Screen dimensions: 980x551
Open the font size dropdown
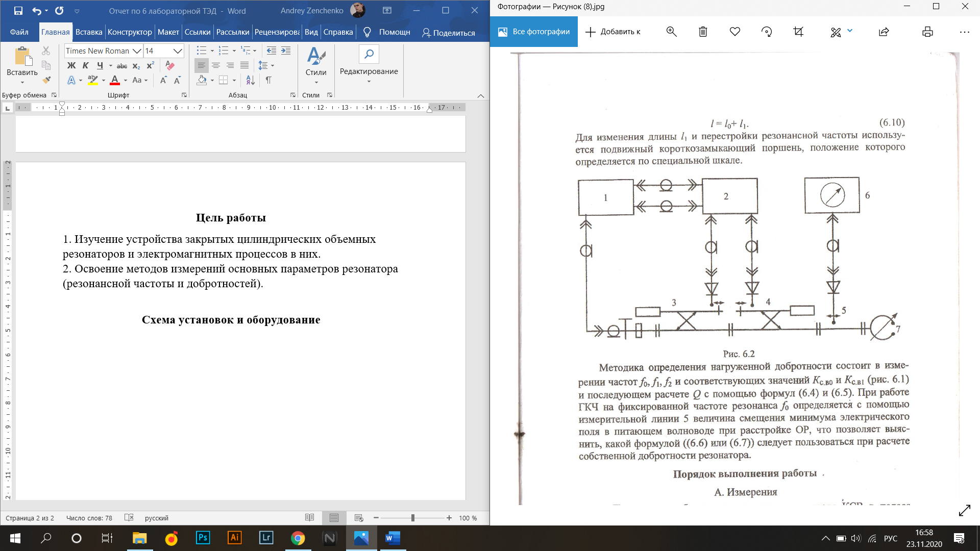[178, 51]
